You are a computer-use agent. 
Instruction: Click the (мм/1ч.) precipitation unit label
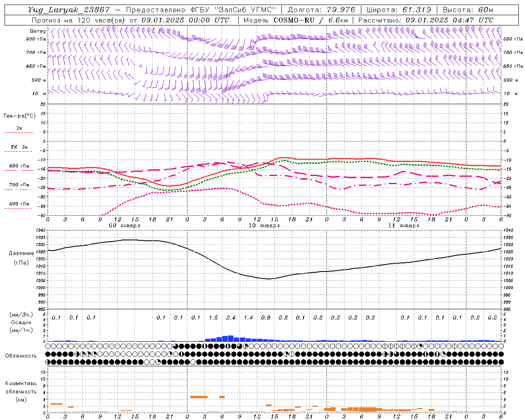point(21,330)
